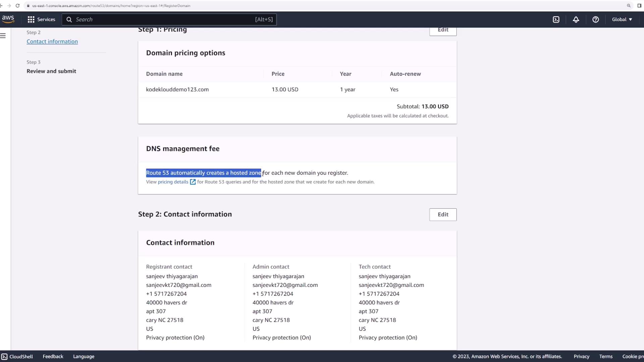Image resolution: width=644 pixels, height=362 pixels.
Task: Open the Terms footer link
Action: coord(606,356)
